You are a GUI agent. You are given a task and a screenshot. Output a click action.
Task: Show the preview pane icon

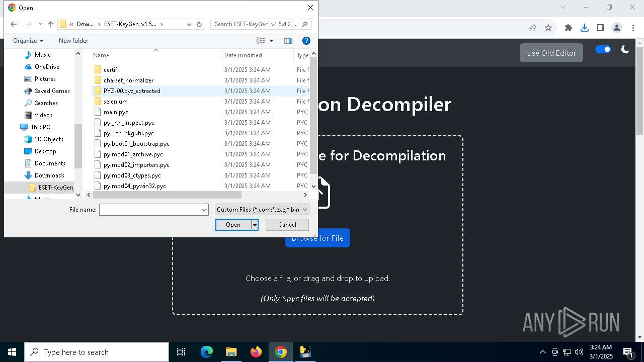click(288, 41)
